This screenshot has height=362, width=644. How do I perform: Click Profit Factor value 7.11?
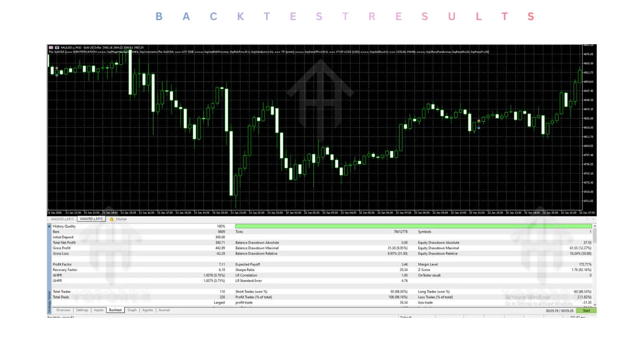click(x=222, y=264)
